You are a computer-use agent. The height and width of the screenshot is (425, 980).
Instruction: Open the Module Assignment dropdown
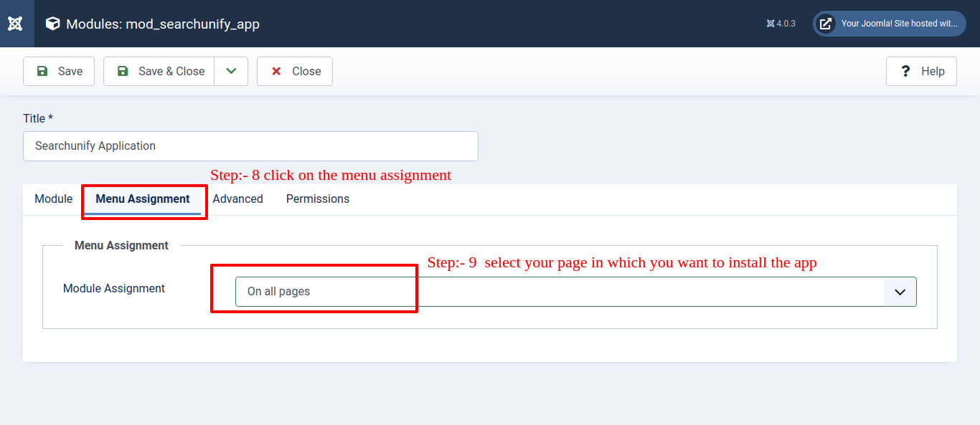click(560, 292)
